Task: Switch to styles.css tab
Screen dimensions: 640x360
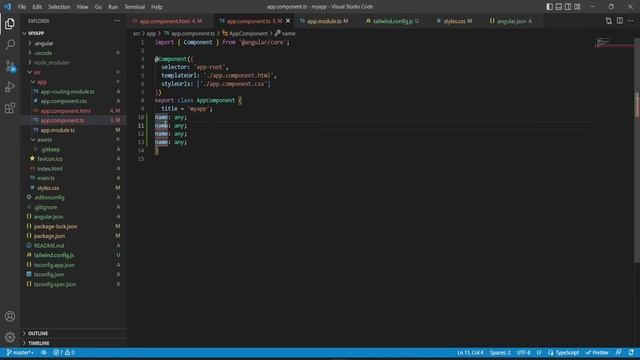Action: (457, 21)
